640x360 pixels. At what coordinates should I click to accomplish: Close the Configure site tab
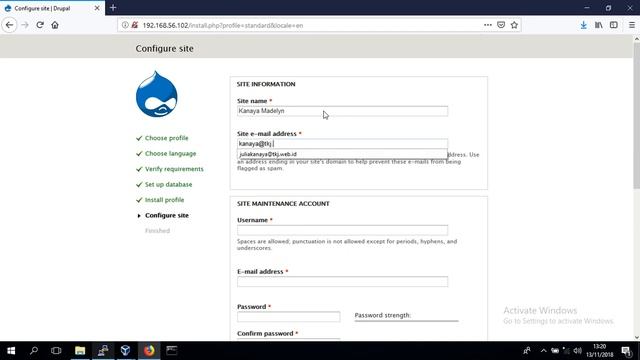[x=97, y=8]
